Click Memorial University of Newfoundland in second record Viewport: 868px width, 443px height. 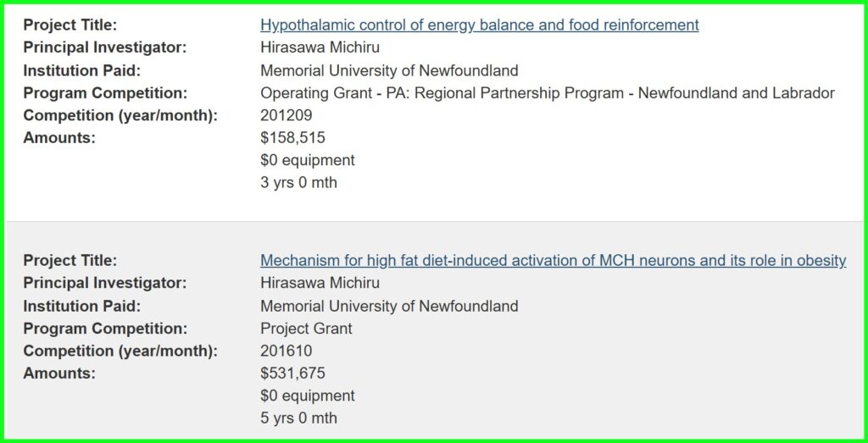tap(389, 306)
